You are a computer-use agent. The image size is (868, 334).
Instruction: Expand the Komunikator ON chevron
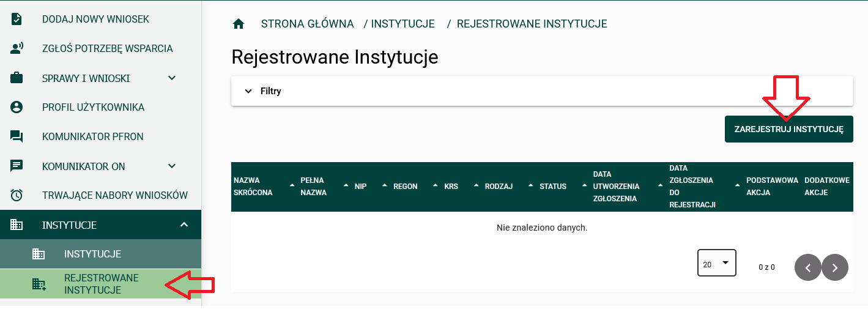coord(172,166)
